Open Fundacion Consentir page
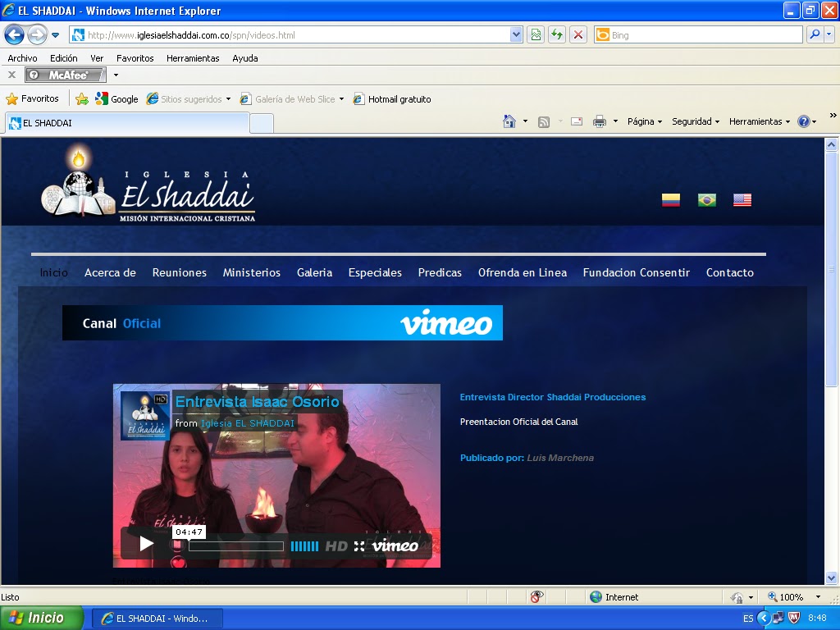 tap(636, 272)
